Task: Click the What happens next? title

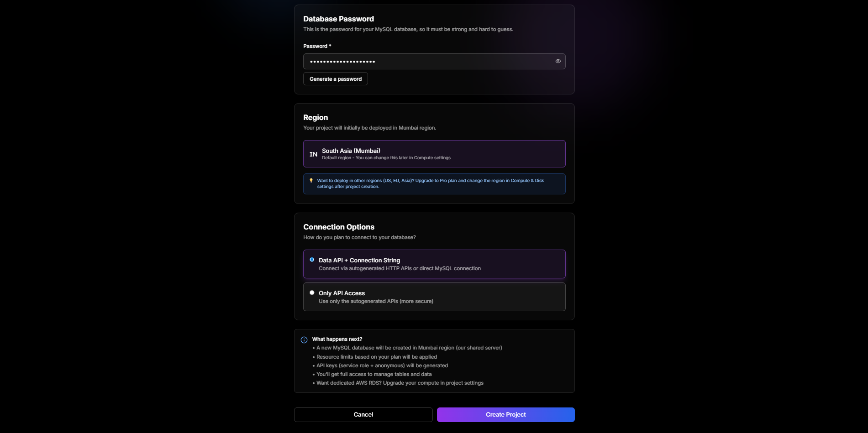Action: (337, 339)
